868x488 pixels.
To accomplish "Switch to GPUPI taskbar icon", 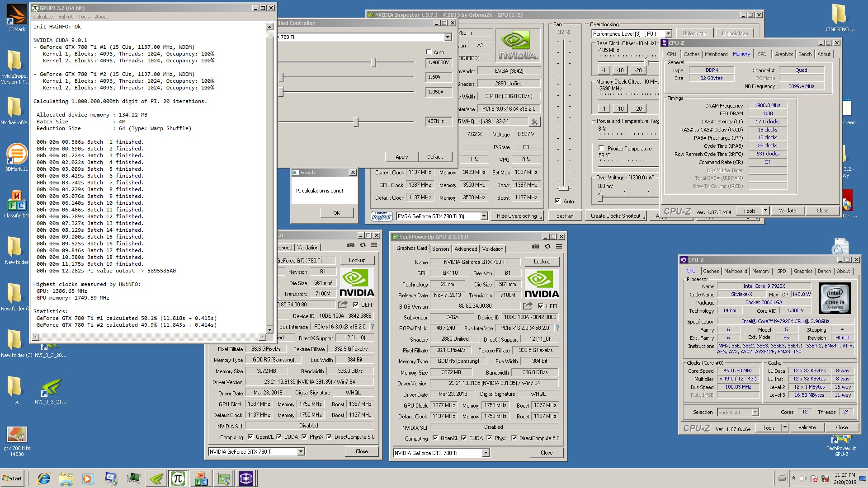I will [x=178, y=479].
